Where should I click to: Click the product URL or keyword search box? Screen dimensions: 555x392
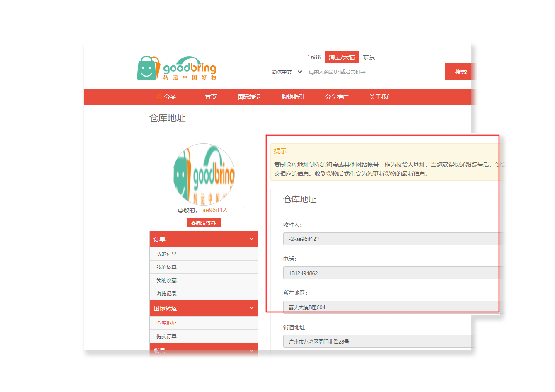tap(375, 72)
